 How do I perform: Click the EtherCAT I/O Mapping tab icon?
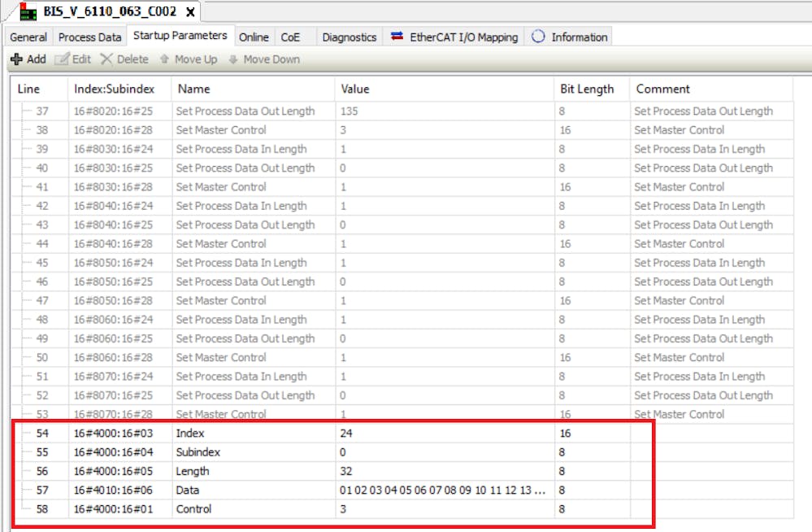[397, 37]
